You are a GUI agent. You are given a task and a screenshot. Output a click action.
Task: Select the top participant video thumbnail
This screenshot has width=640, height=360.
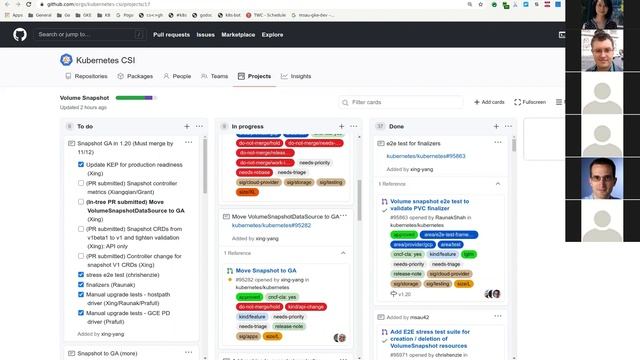602,14
